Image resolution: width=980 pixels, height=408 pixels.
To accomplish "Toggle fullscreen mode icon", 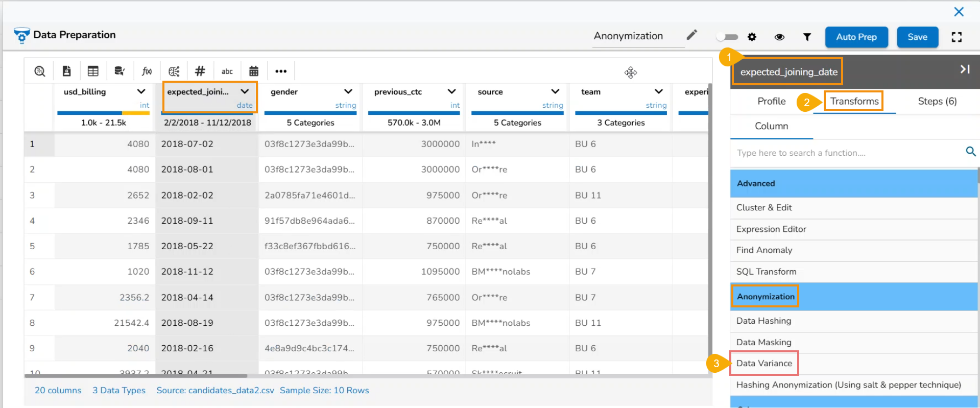I will (957, 37).
